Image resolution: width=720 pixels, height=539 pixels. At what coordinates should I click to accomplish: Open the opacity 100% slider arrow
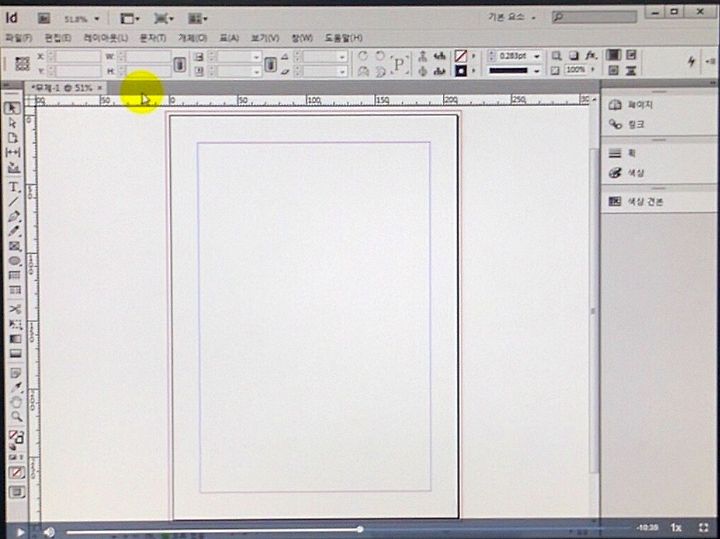pos(593,70)
